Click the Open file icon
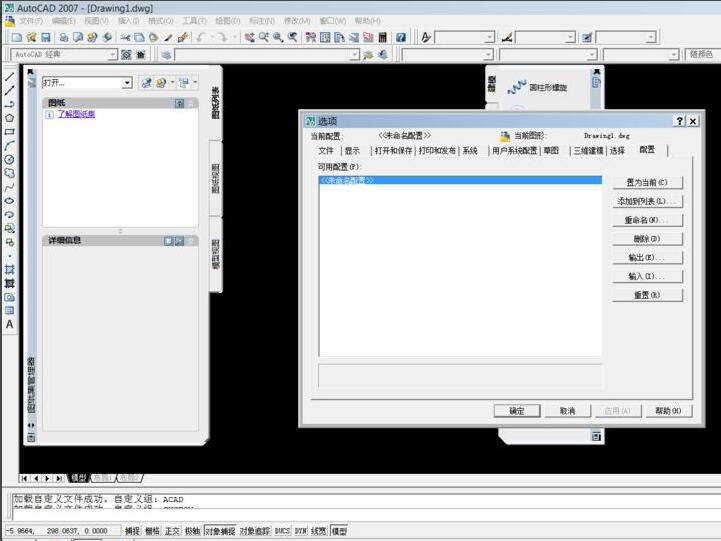721x541 pixels. coord(31,37)
